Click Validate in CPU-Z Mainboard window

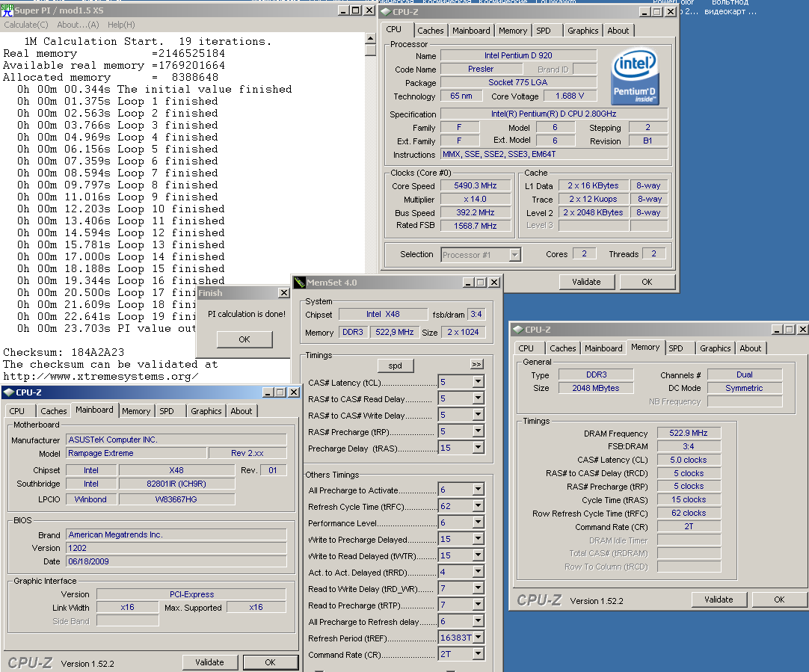coord(209,662)
